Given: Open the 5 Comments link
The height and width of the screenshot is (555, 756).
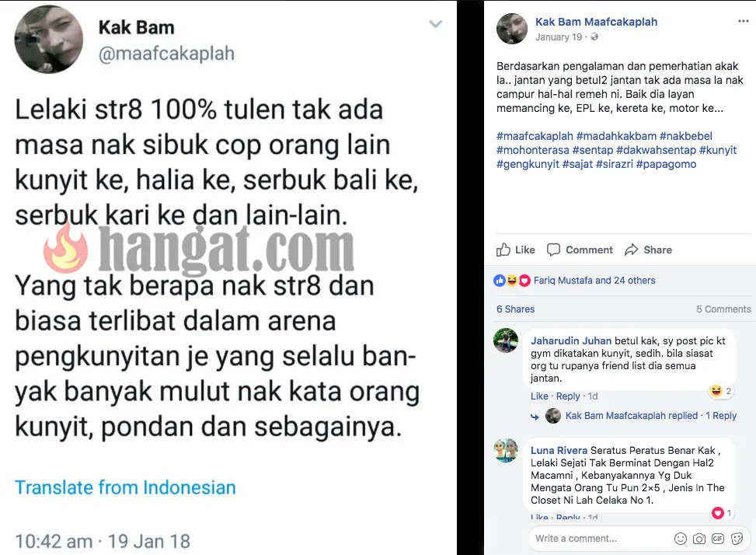Looking at the screenshot, I should (x=723, y=309).
